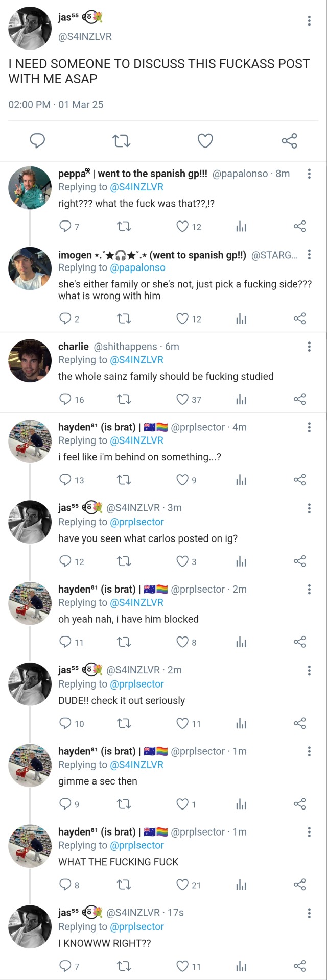Viewport: 327px width, 980px height.
Task: Like peppa's reply "what the fuck was that"
Action: click(x=182, y=226)
